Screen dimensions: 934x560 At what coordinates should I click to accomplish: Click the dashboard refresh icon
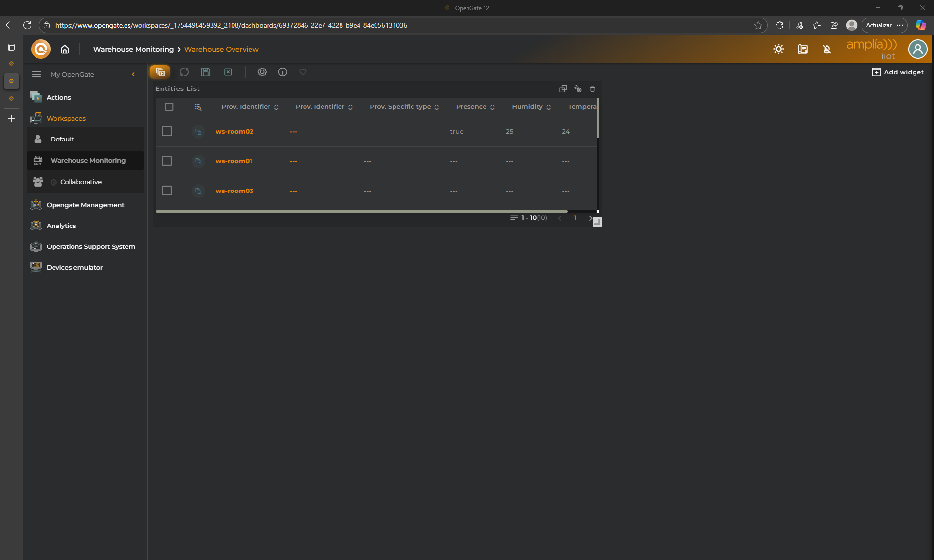point(184,72)
